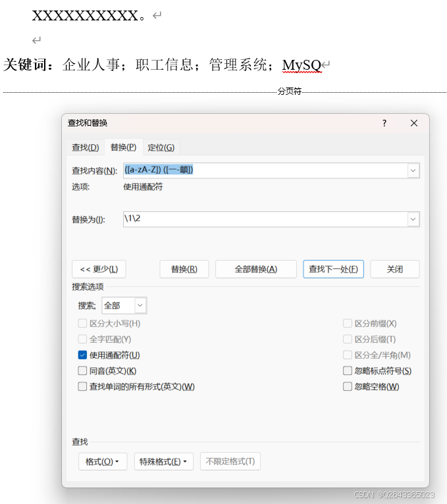Open the 特殊格式(E) dropdown button

click(x=164, y=462)
